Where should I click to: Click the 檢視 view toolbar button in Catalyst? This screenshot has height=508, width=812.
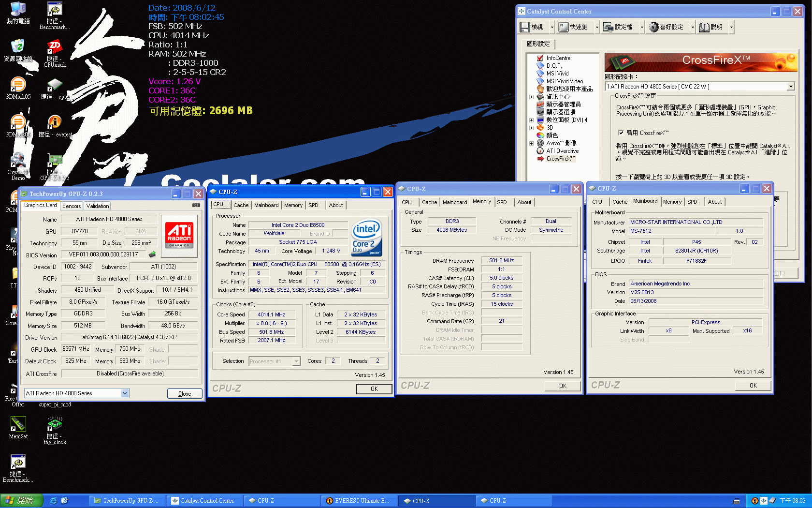(x=532, y=27)
